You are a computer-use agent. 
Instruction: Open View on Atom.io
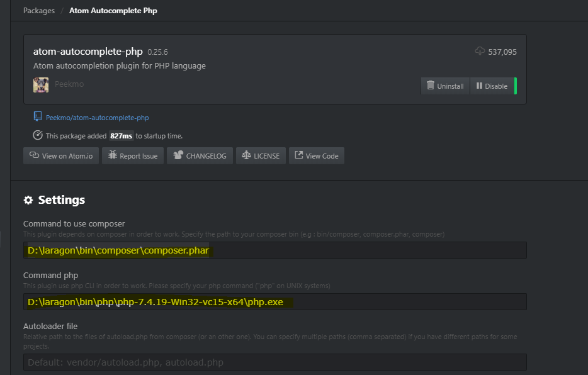click(60, 156)
